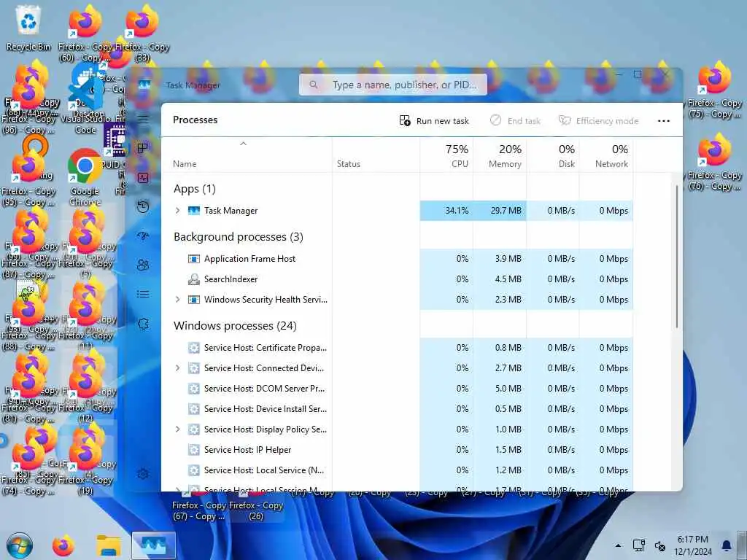Select the Visual Studio Code desktop icon

tap(85, 105)
